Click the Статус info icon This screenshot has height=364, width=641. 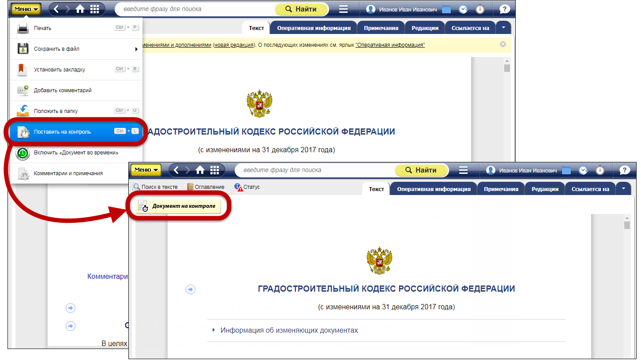(239, 187)
